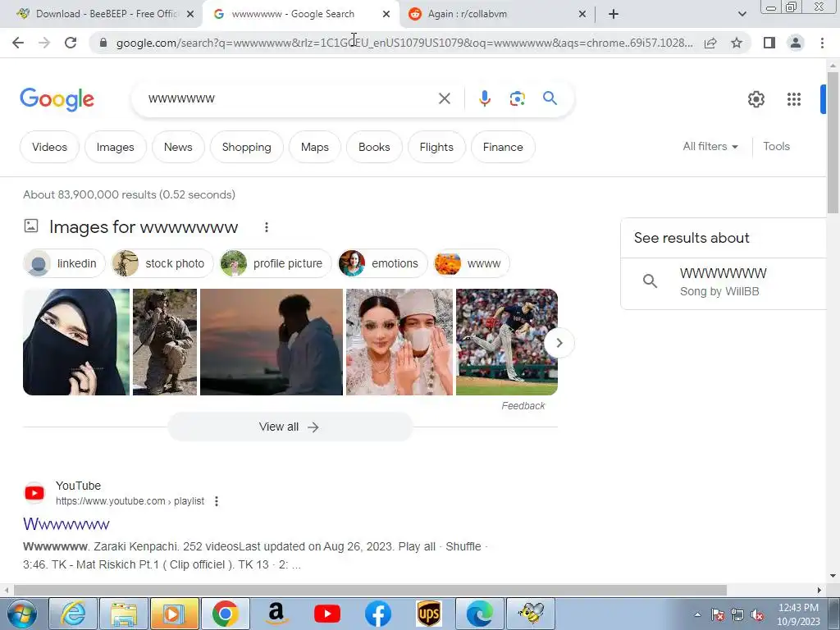Clear the search box with the X icon
The height and width of the screenshot is (630, 840).
[444, 98]
